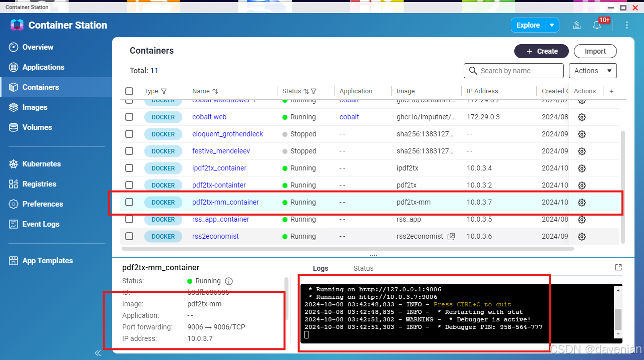
Task: Open the cobalt application link in cobalt-web row
Action: pyautogui.click(x=349, y=117)
